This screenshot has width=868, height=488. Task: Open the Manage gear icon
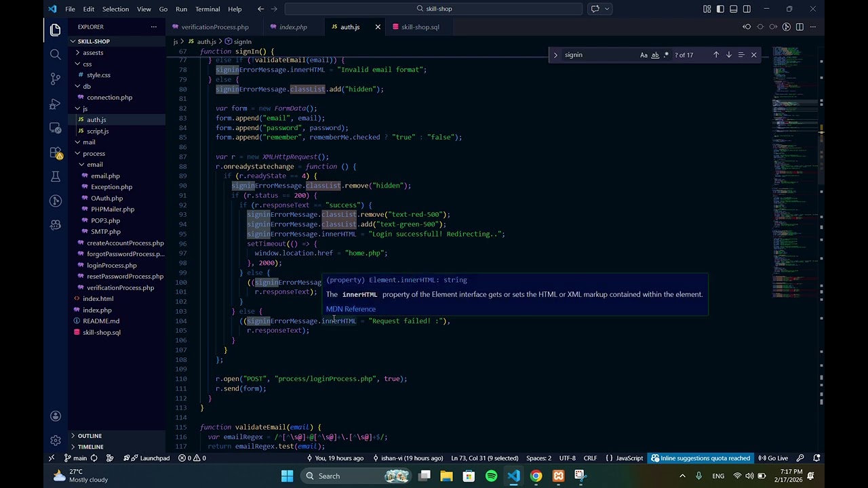coord(56,441)
